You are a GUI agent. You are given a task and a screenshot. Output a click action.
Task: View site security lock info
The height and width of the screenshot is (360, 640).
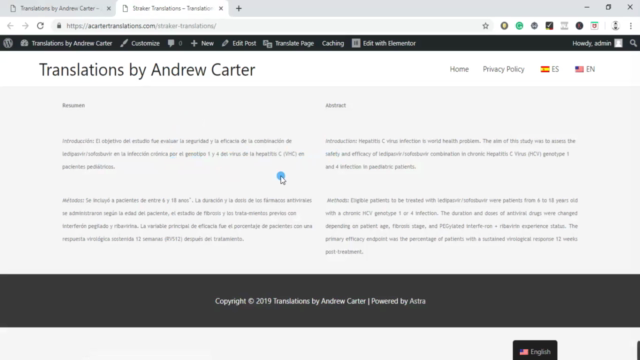[x=59, y=26]
